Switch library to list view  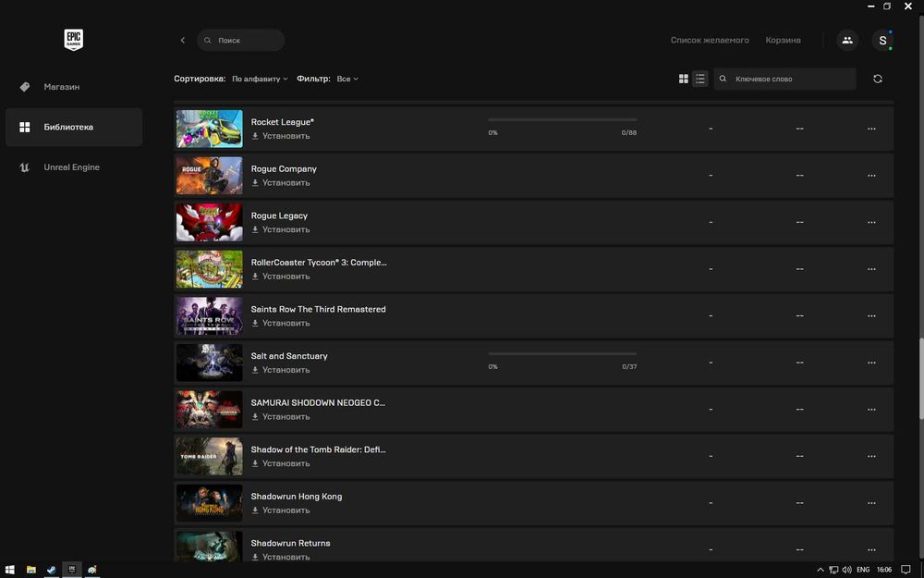700,79
